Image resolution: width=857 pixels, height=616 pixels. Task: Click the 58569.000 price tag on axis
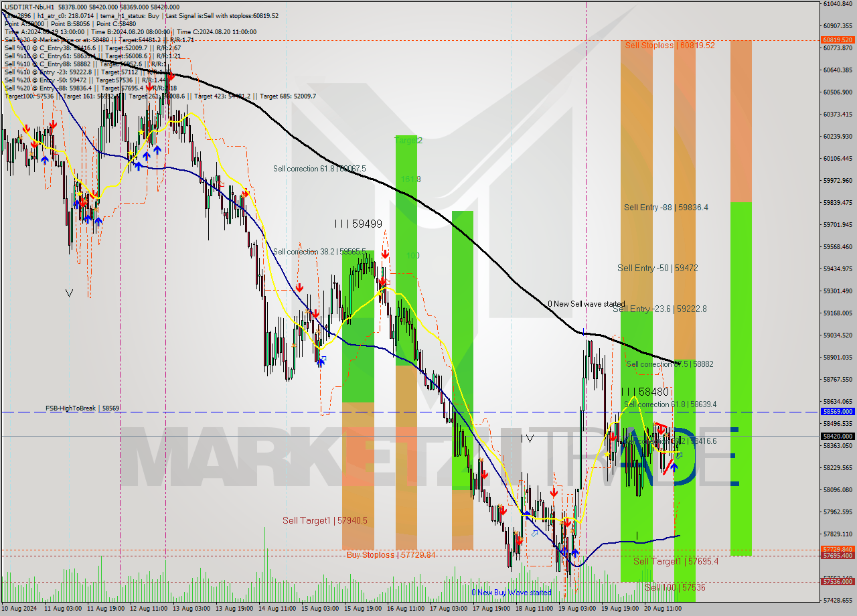(x=837, y=412)
